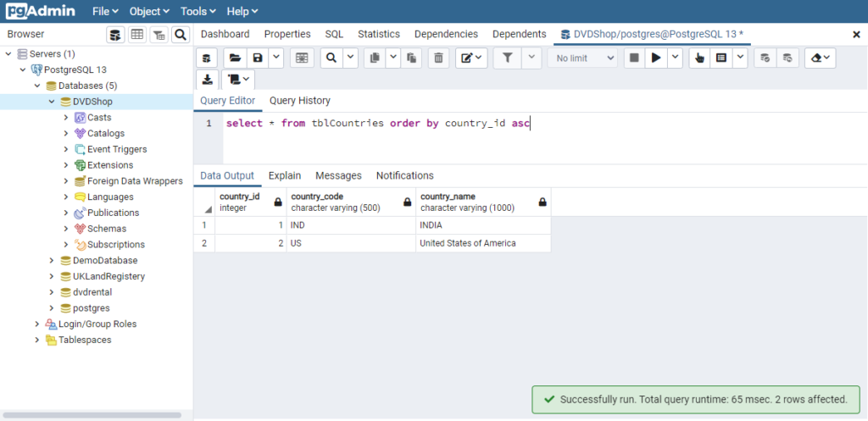Click the Copy rows icon
The height and width of the screenshot is (421, 868).
pos(375,58)
